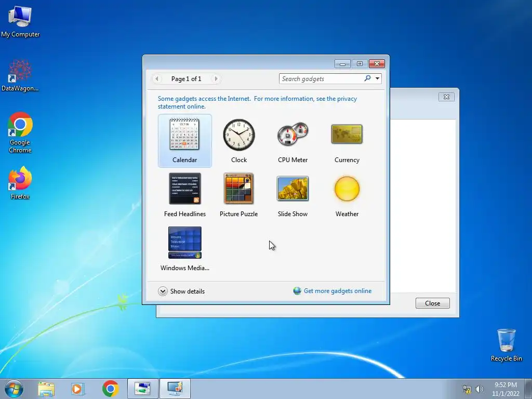Open Get more gadgets online link
Viewport: 532px width, 399px height.
[338, 291]
